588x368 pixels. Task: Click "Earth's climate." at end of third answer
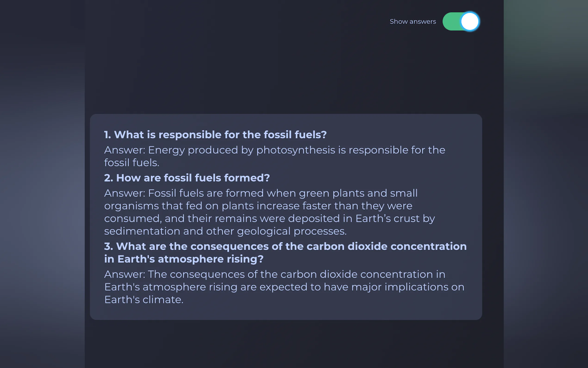tap(144, 299)
